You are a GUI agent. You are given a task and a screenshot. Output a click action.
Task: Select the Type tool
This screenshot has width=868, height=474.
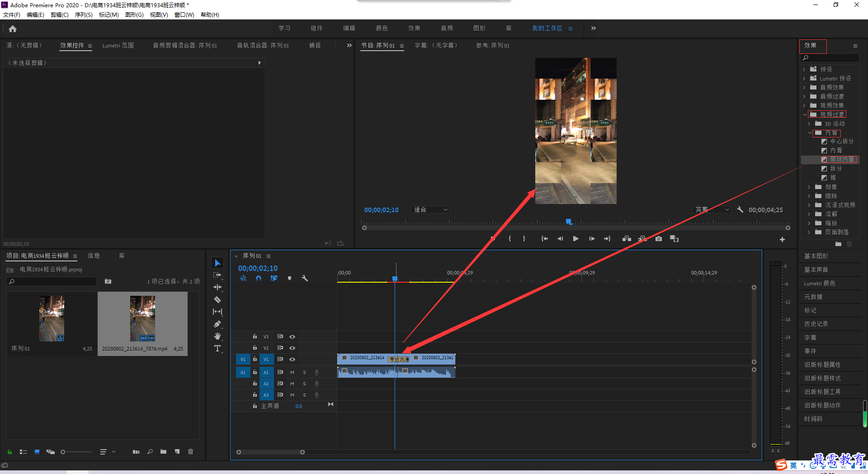217,348
